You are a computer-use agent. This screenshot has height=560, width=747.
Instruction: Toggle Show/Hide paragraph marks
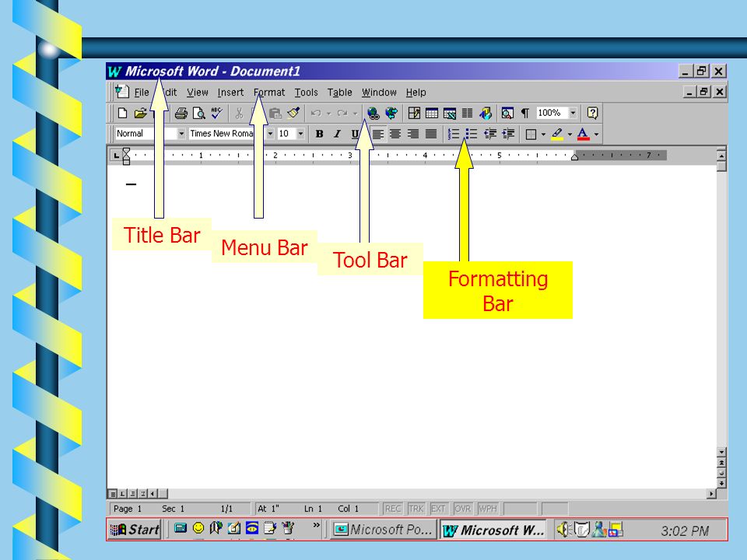[525, 113]
